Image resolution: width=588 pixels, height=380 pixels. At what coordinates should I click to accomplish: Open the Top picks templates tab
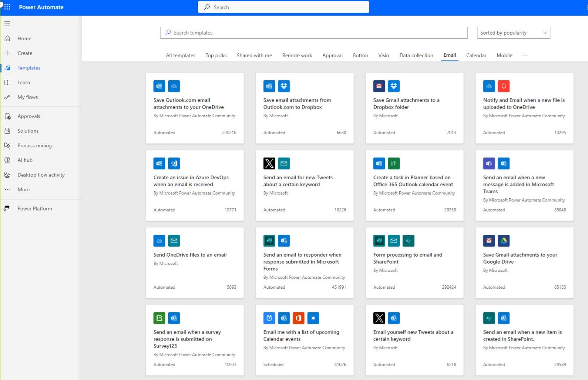(216, 55)
